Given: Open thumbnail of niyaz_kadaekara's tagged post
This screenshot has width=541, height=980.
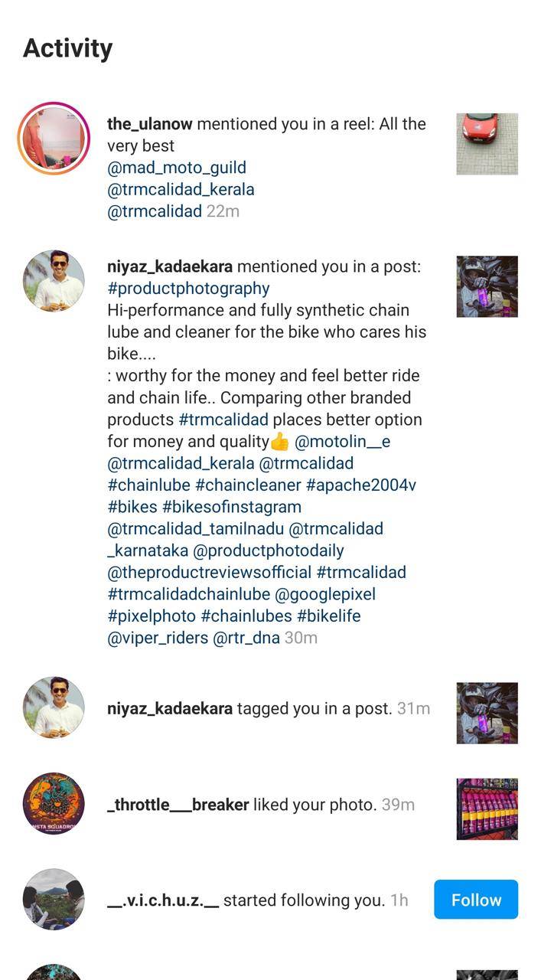Looking at the screenshot, I should [487, 713].
